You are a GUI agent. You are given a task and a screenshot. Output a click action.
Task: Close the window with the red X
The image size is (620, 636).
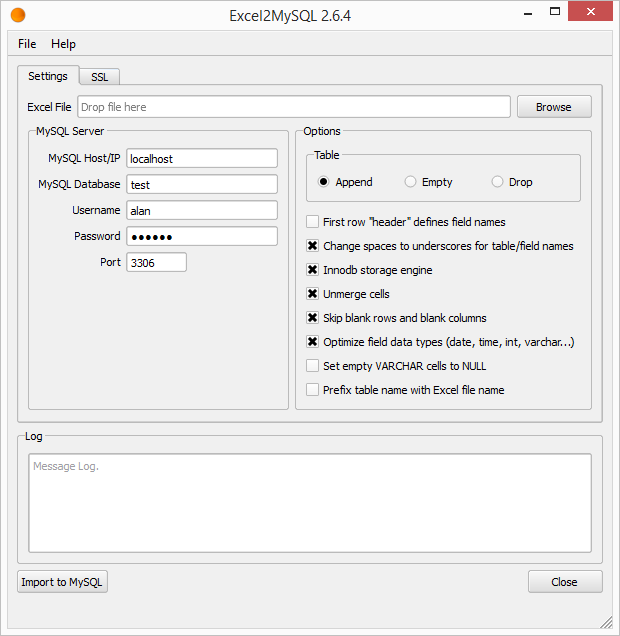click(590, 11)
